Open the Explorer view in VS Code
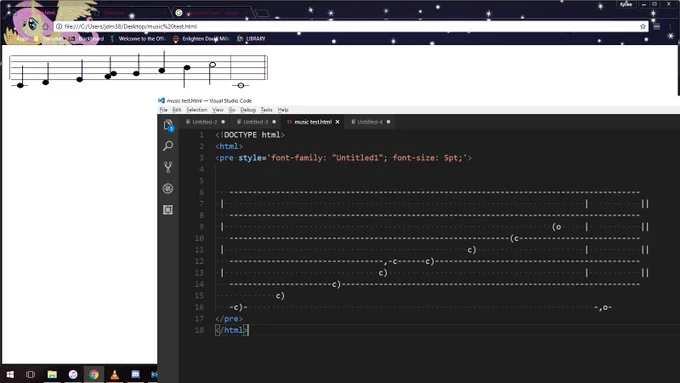This screenshot has width=680, height=383. (168, 125)
